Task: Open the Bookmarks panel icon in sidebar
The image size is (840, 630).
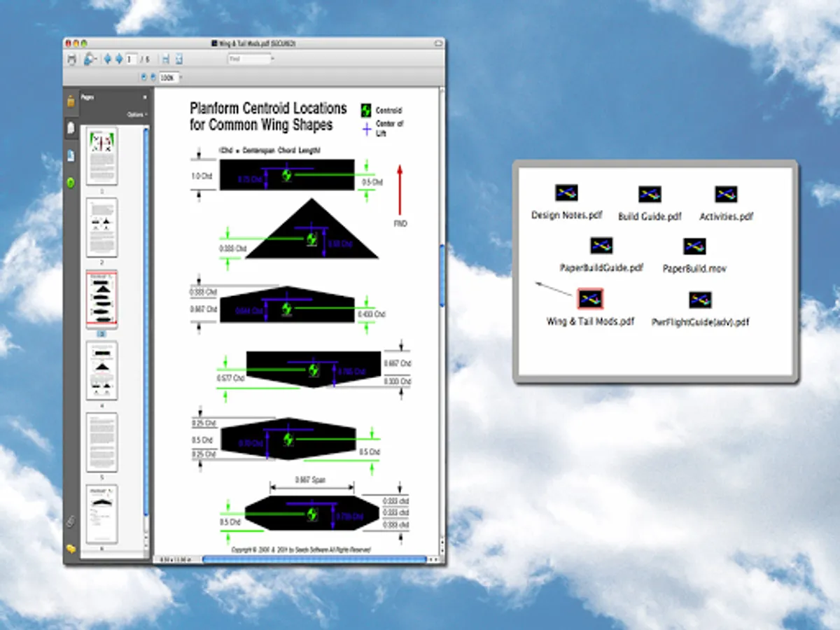Action: pyautogui.click(x=71, y=155)
